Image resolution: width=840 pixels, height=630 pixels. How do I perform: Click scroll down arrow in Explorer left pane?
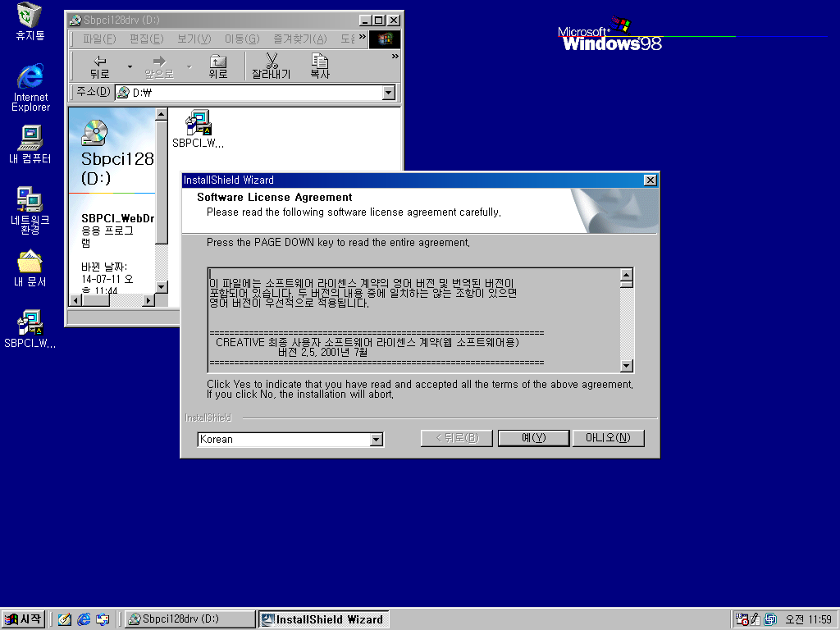pos(162,287)
